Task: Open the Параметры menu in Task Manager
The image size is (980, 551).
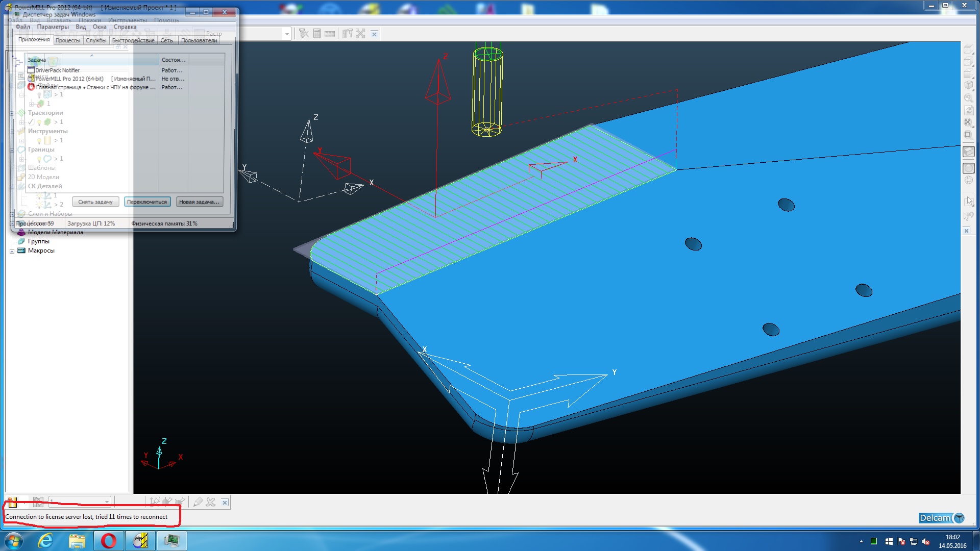Action: (53, 27)
